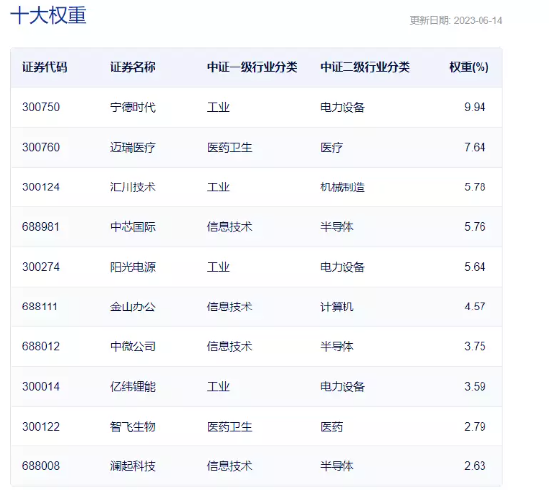Open the 中芯国际 entry
550x494 pixels.
point(133,227)
